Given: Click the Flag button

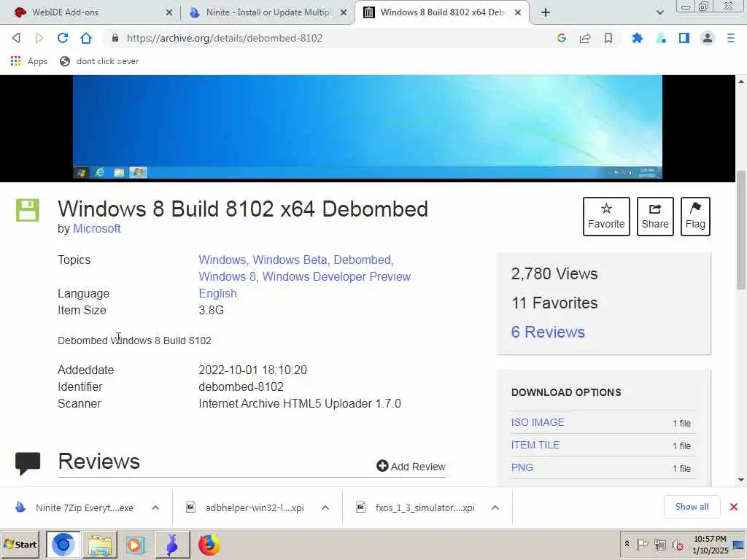Looking at the screenshot, I should 695,216.
